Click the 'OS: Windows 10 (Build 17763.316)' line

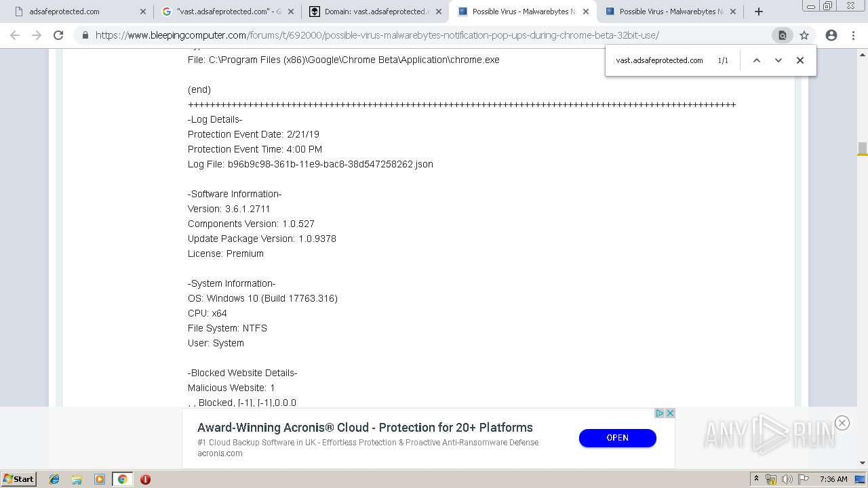[262, 298]
